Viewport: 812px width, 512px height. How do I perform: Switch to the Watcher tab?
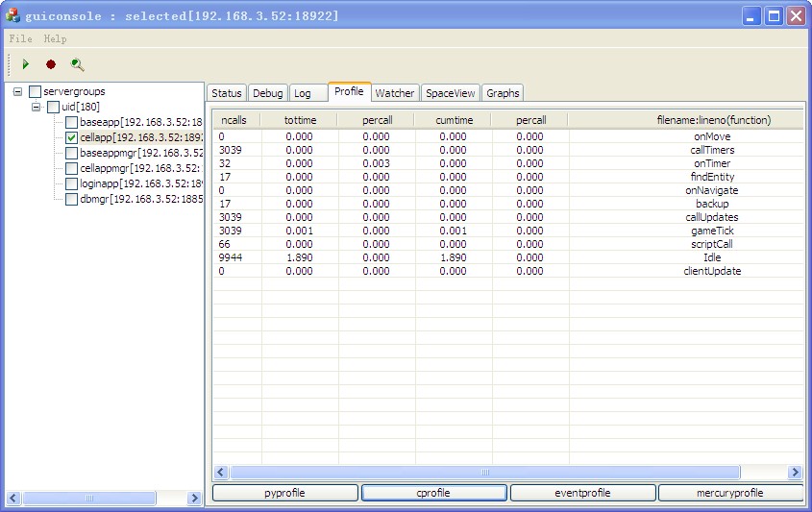[x=394, y=93]
